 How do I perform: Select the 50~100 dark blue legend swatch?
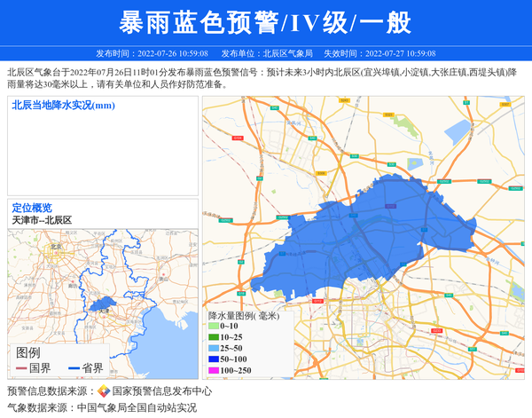213,359
